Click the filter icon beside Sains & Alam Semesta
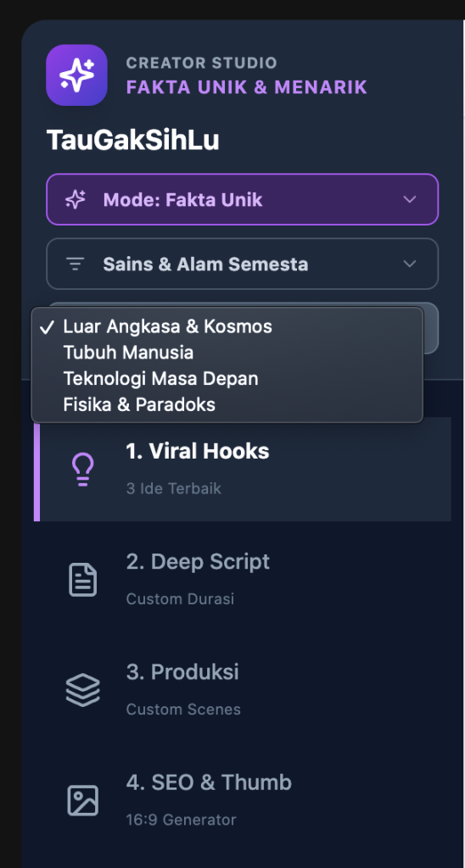465x868 pixels. pos(76,264)
